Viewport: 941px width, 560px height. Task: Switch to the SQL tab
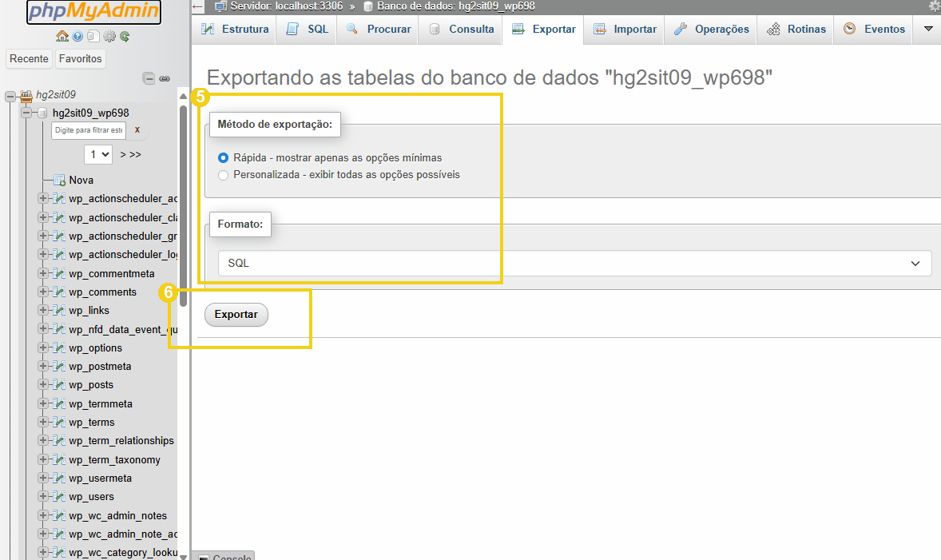pos(307,29)
